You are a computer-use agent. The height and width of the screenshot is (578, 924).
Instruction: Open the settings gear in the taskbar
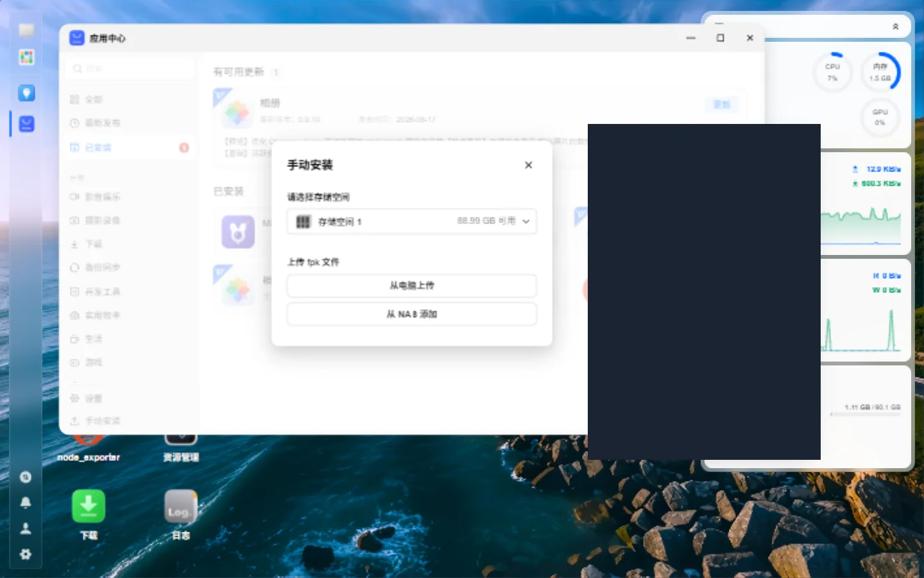coord(26,554)
